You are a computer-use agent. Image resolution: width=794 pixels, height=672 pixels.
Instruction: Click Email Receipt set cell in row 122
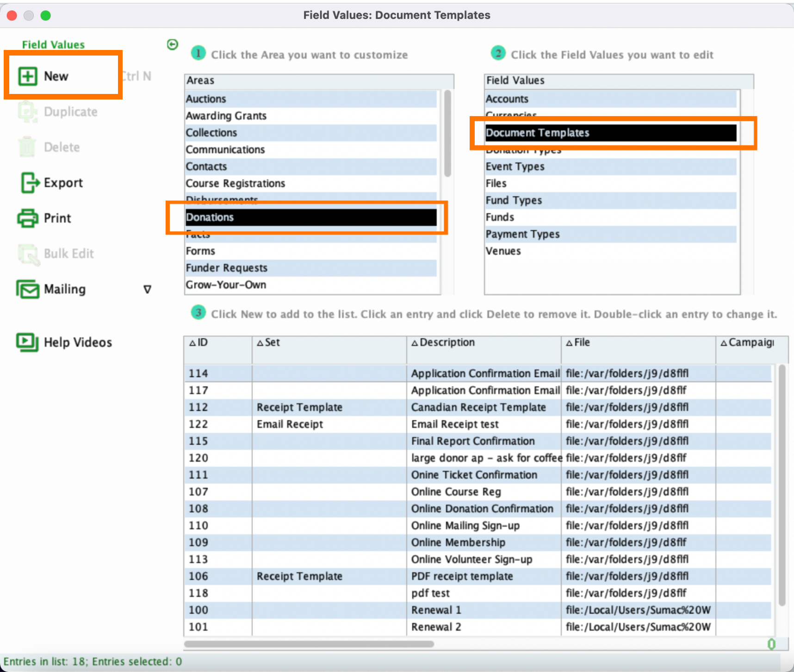[x=329, y=424]
